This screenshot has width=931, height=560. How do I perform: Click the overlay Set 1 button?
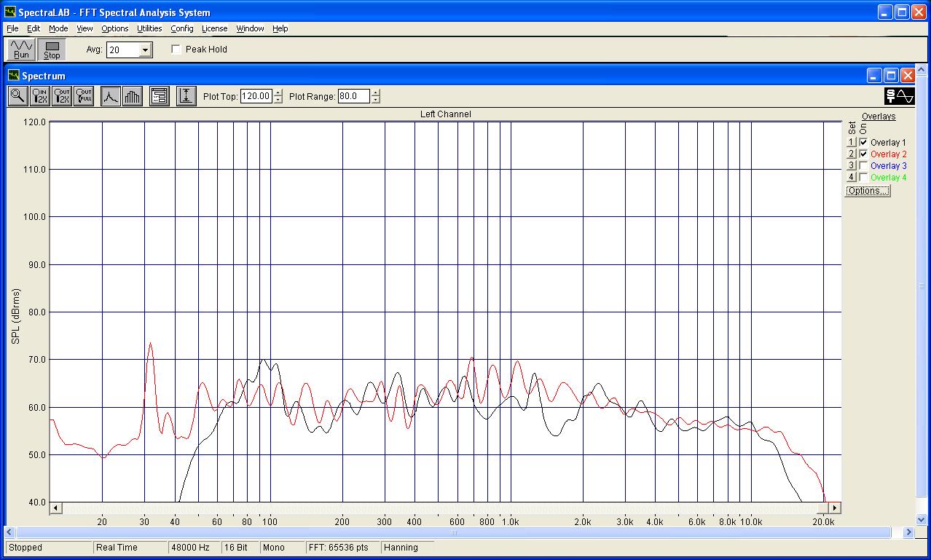pos(851,143)
